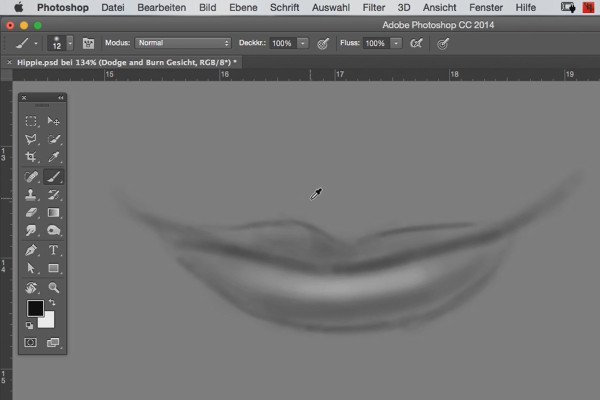The height and width of the screenshot is (400, 600).
Task: Toggle pressure for size button
Action: (x=443, y=44)
